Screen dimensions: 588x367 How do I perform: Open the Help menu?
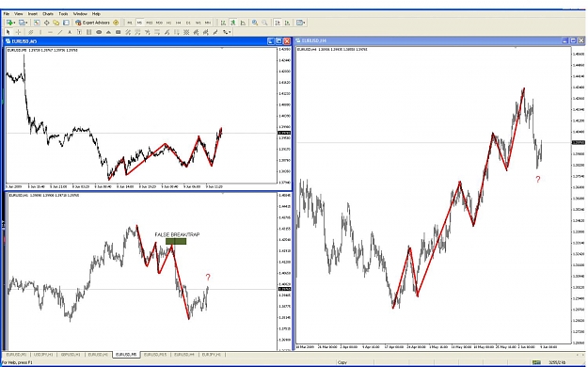click(x=96, y=13)
